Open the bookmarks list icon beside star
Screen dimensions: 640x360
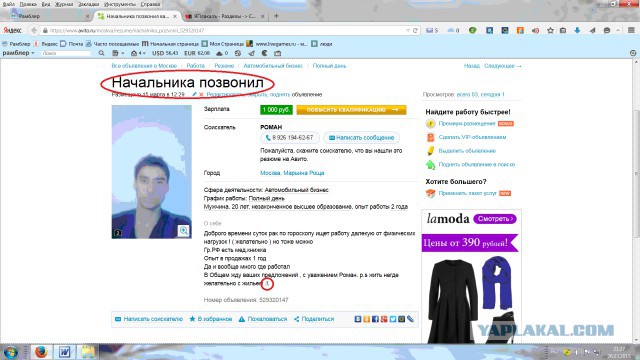(563, 31)
